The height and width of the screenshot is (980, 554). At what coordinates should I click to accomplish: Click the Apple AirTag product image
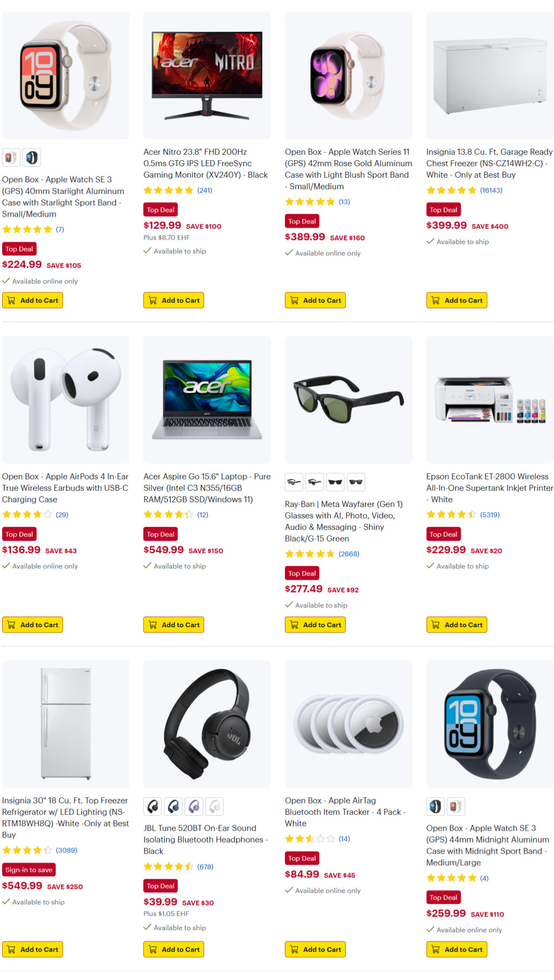tap(349, 724)
